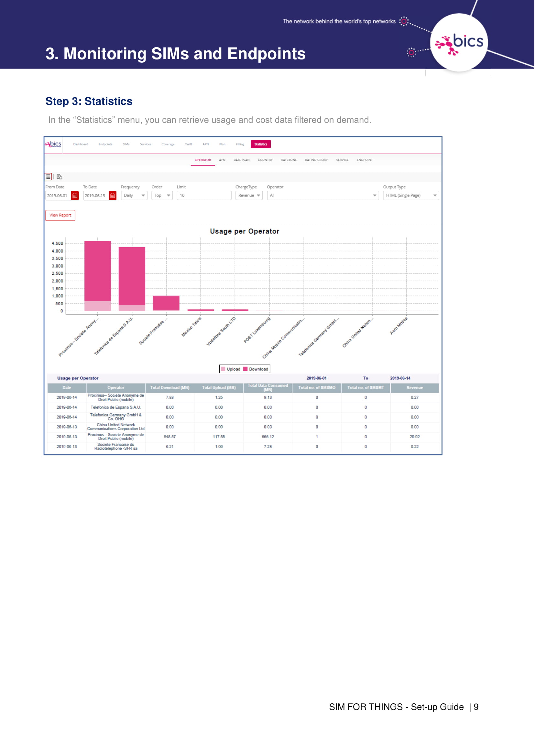Open the ChargeType Revenue dropdown
The width and height of the screenshot is (535, 756).
click(x=249, y=196)
